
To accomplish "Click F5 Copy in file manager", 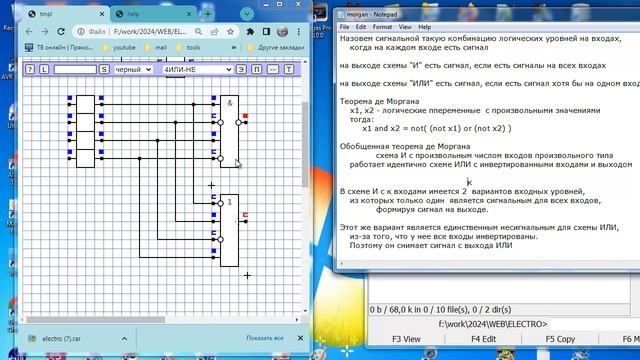I will (560, 339).
